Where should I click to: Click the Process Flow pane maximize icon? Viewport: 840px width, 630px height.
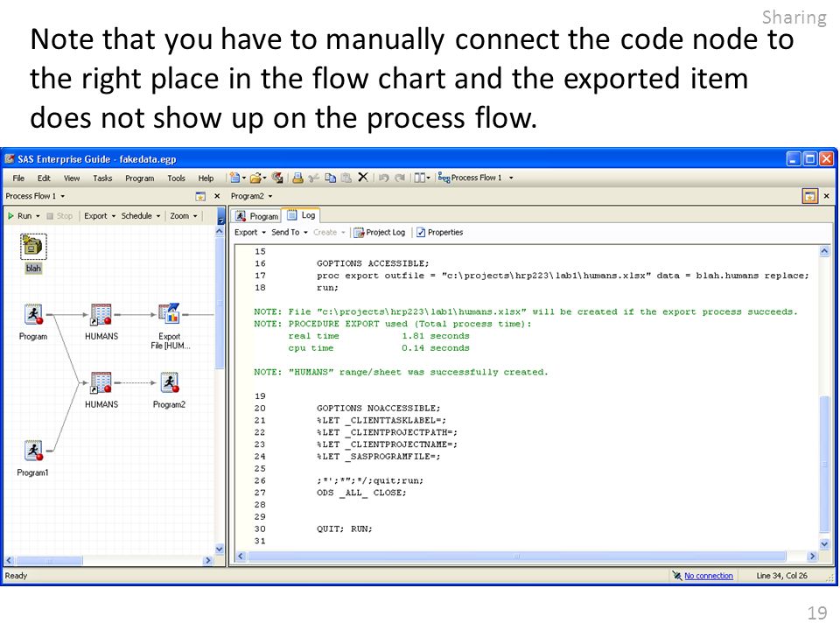pos(200,196)
